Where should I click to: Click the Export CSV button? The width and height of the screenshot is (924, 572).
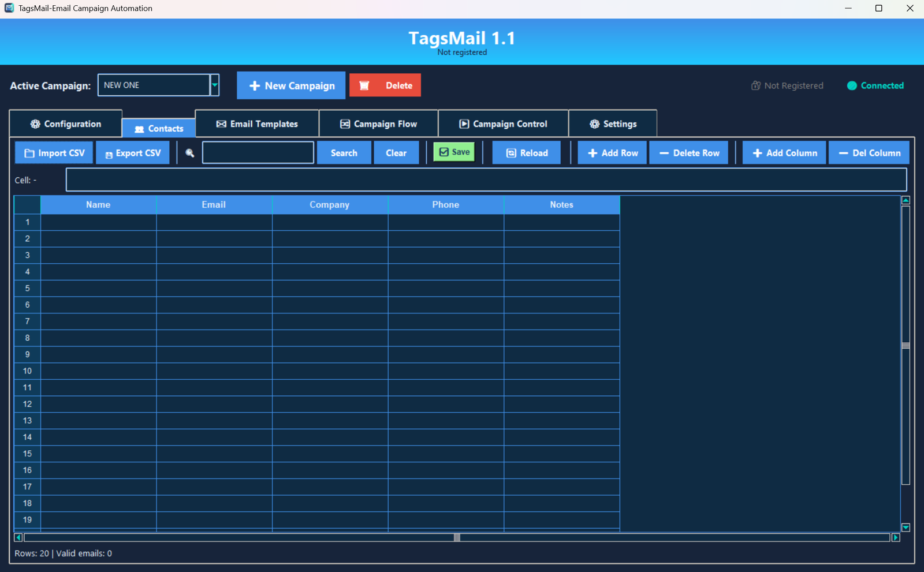tap(132, 153)
